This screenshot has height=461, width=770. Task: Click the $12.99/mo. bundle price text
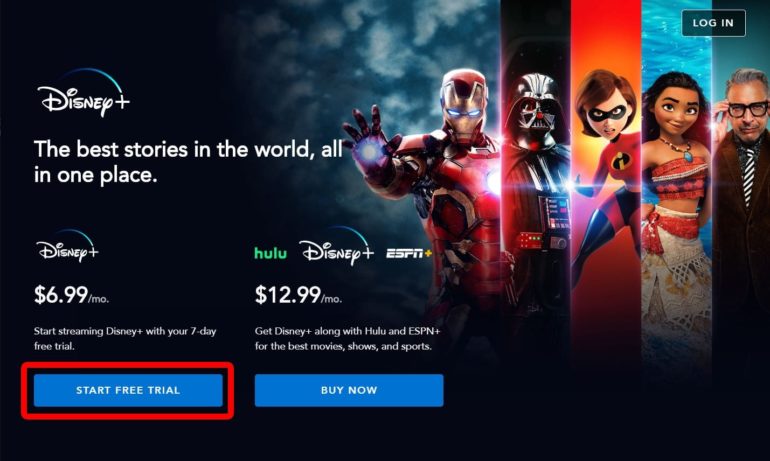tap(298, 295)
